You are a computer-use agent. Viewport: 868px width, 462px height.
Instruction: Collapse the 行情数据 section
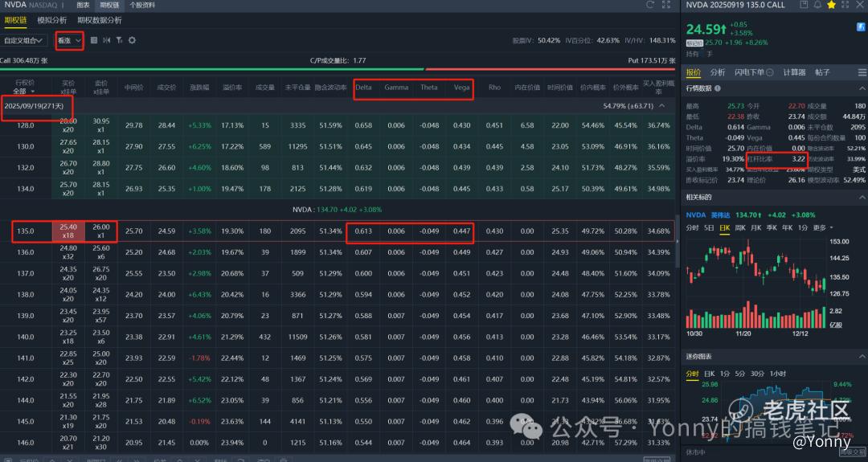[x=862, y=88]
